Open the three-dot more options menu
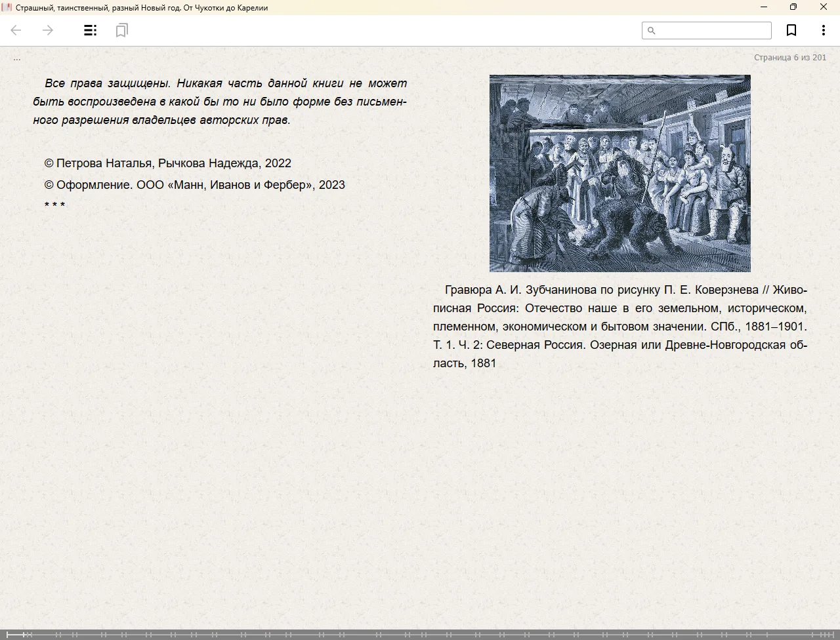Image resolution: width=840 pixels, height=640 pixels. 823,30
